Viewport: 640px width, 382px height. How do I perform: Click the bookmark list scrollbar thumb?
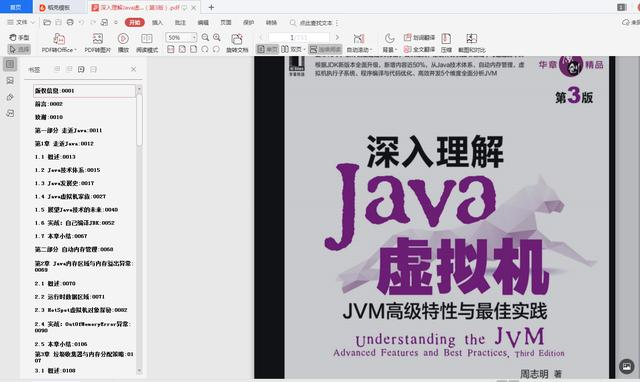click(139, 120)
